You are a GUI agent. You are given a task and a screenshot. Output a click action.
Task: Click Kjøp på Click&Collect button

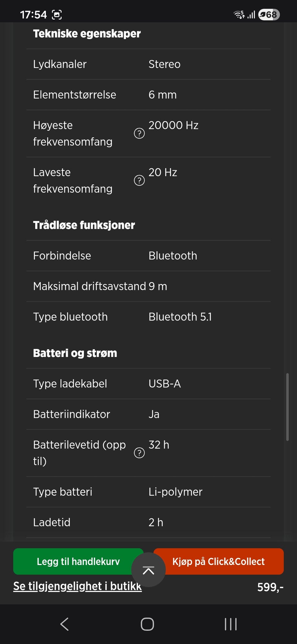click(218, 561)
